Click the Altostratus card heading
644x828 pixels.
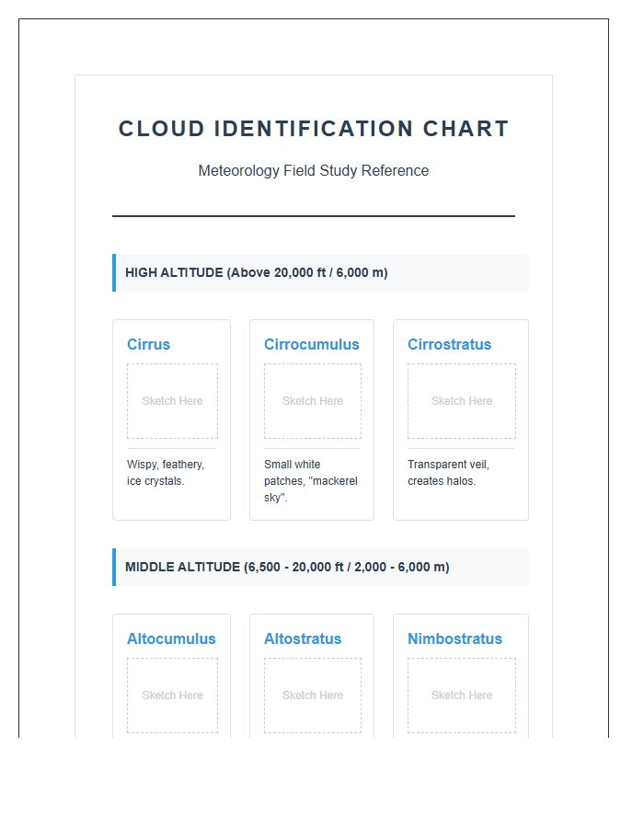point(303,639)
